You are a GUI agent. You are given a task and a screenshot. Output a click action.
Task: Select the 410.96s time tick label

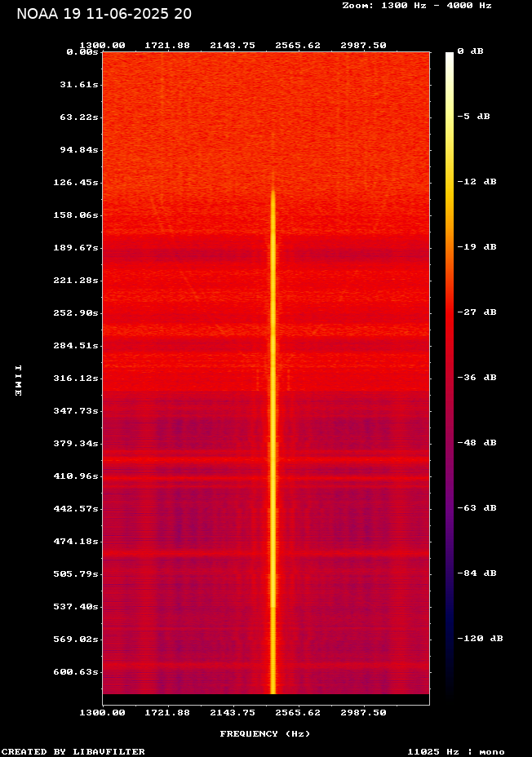(76, 476)
